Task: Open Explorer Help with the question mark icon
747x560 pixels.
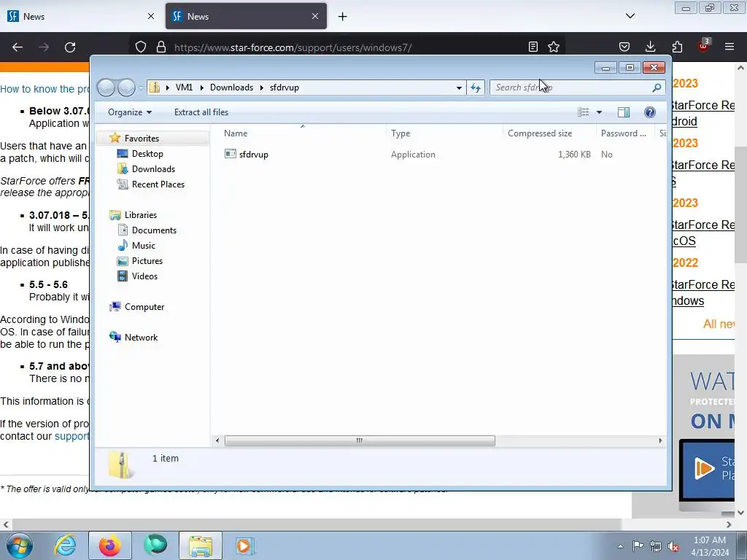Action: [x=650, y=112]
